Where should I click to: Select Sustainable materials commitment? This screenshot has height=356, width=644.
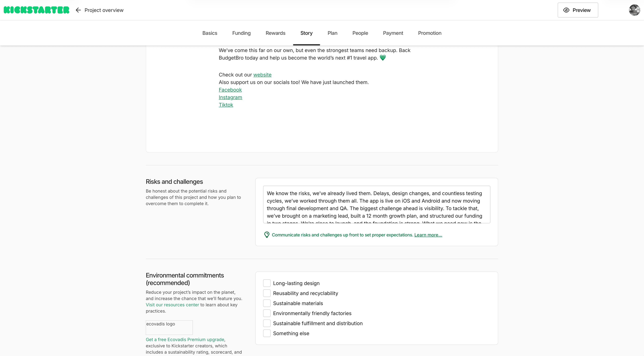tap(267, 303)
